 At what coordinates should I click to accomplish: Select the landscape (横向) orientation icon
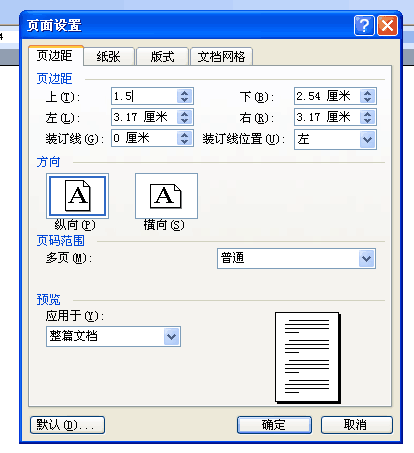click(x=166, y=196)
